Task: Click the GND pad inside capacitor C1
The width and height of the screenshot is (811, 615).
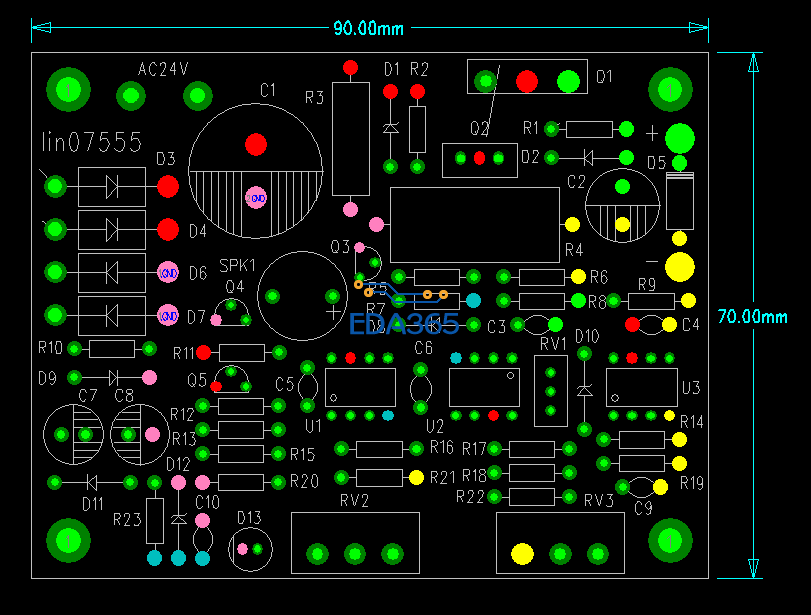Action: tap(256, 198)
